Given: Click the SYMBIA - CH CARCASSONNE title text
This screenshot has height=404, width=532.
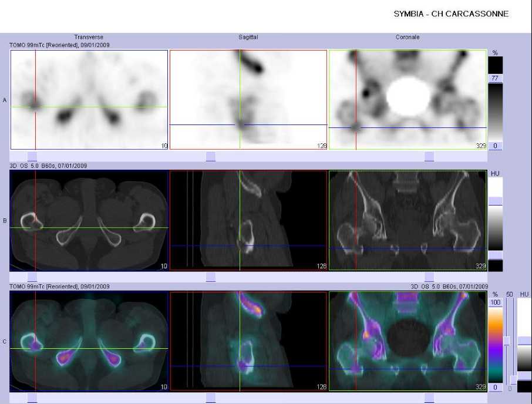Looking at the screenshot, I should pyautogui.click(x=451, y=14).
